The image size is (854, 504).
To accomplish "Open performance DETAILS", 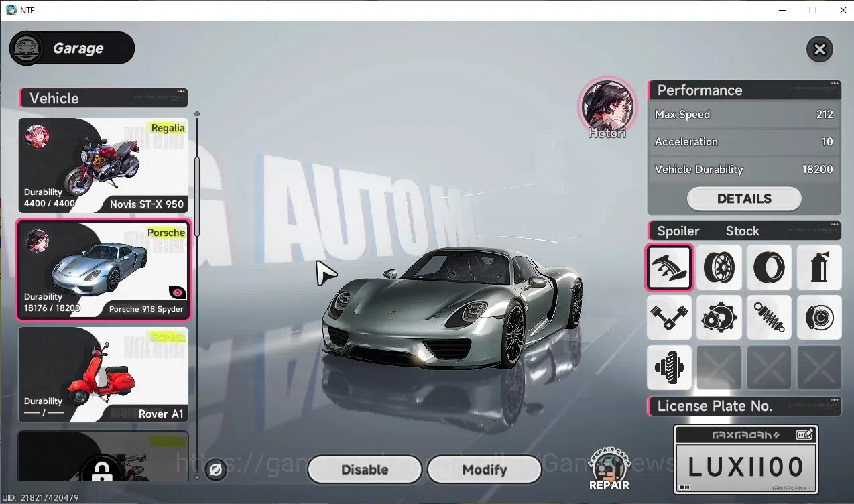I will pyautogui.click(x=744, y=198).
